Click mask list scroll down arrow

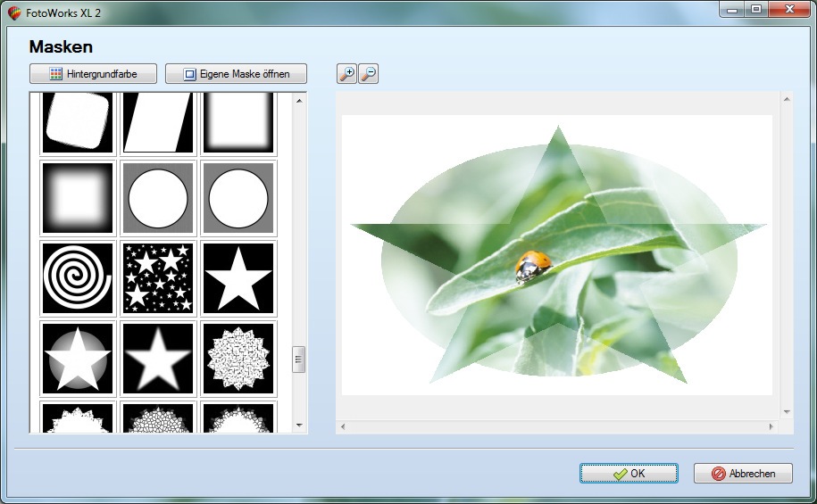tap(299, 426)
